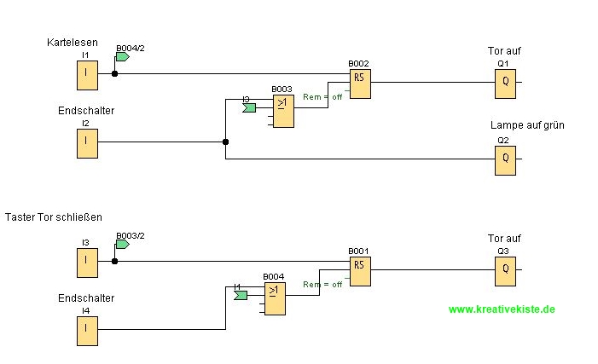The width and height of the screenshot is (598, 364).
Task: Click the B004 OR gate block
Action: coord(275,298)
